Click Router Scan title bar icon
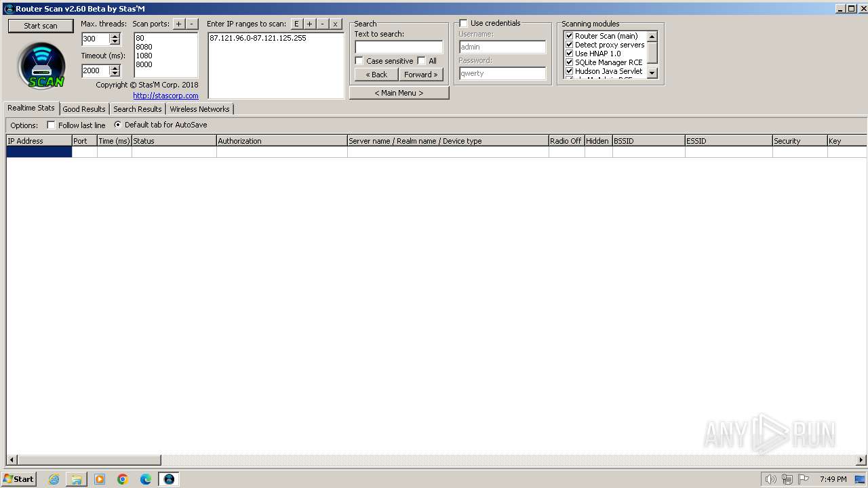The image size is (868, 488). pyautogui.click(x=9, y=9)
